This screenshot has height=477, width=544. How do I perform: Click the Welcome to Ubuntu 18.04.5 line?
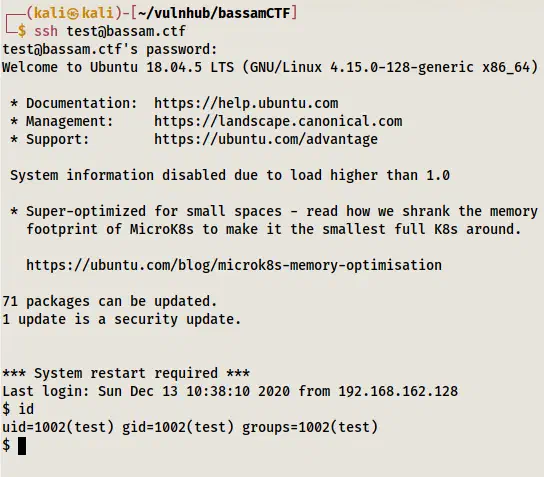270,67
